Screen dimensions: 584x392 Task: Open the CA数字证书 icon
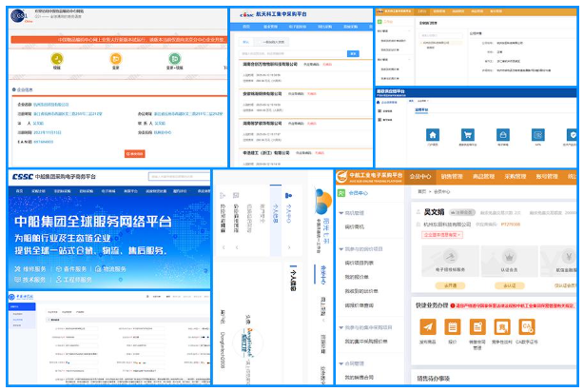coord(526,328)
